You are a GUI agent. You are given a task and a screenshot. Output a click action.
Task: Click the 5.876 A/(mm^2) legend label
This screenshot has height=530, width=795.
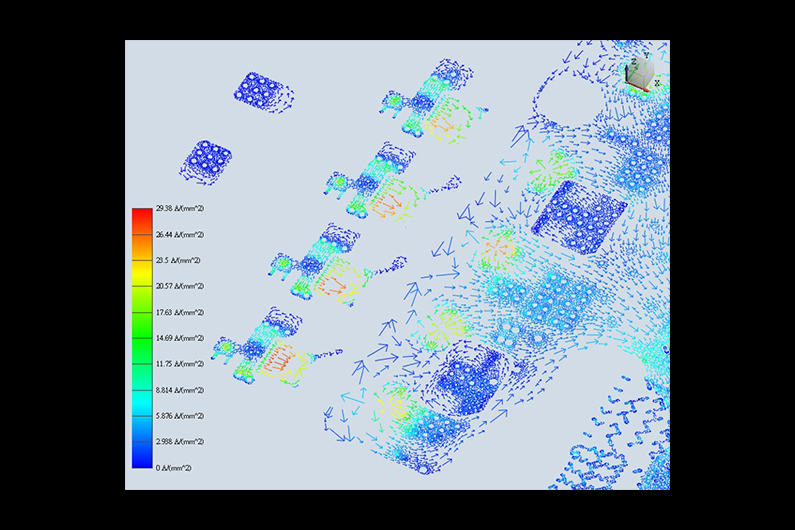[180, 416]
